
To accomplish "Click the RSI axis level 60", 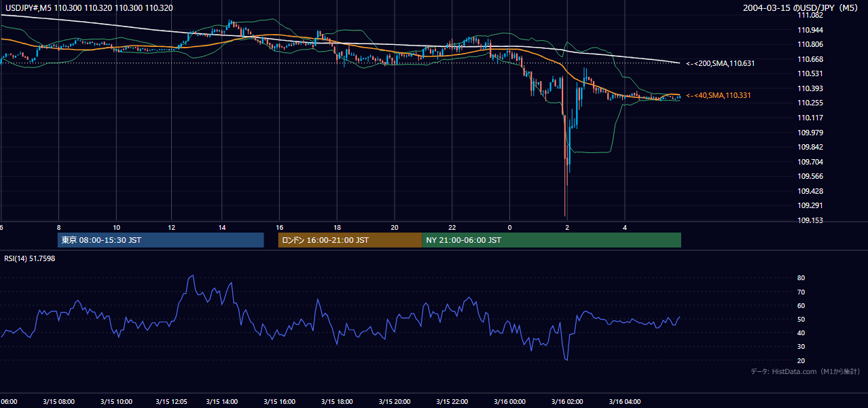I will (801, 305).
